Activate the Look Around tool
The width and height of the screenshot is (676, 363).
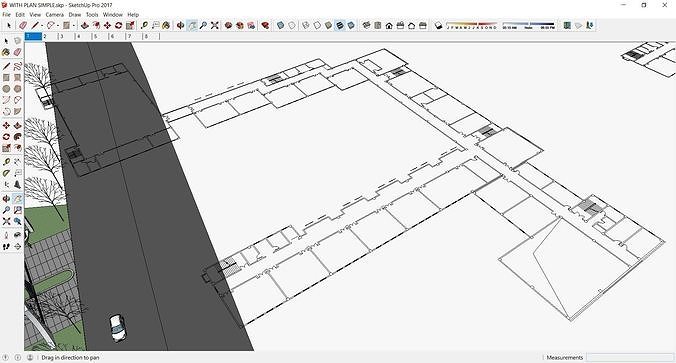(x=17, y=235)
